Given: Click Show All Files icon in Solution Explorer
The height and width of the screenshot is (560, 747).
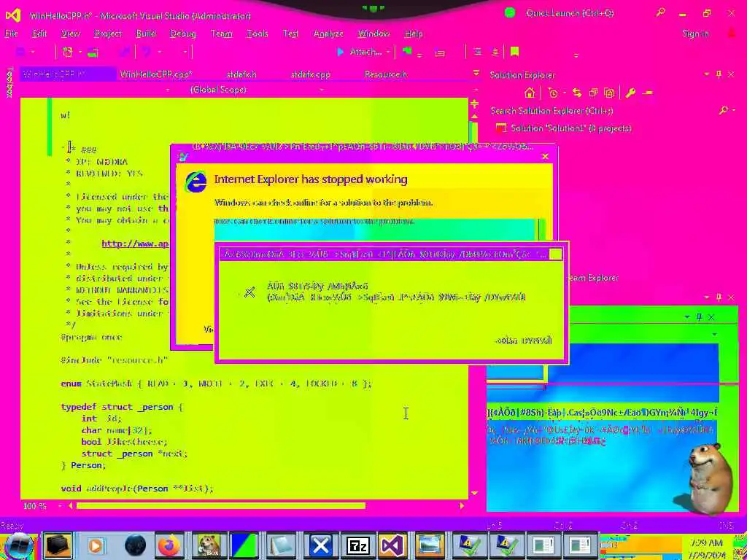Looking at the screenshot, I should pyautogui.click(x=609, y=93).
